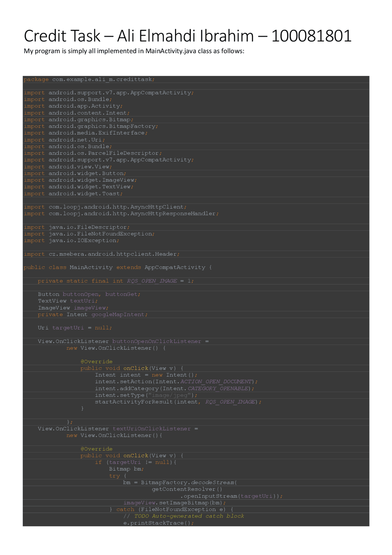Viewport: 392px width, 555px height.
Task: Click the line "import android.widget.Toast;"
Action: click(73, 194)
